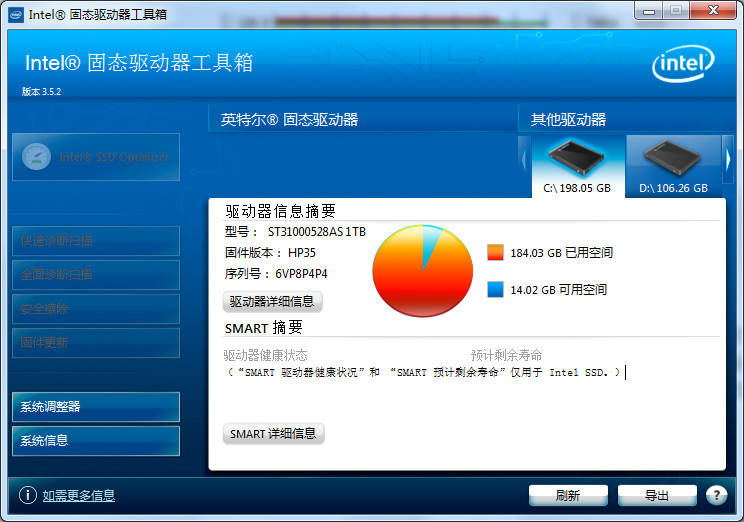Click the info circle icon at bottom-left
The height and width of the screenshot is (522, 744).
(27, 495)
